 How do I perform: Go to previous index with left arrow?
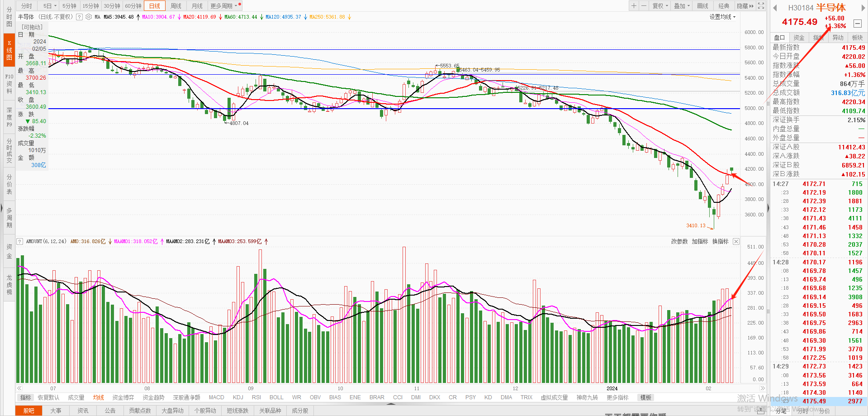(775, 8)
